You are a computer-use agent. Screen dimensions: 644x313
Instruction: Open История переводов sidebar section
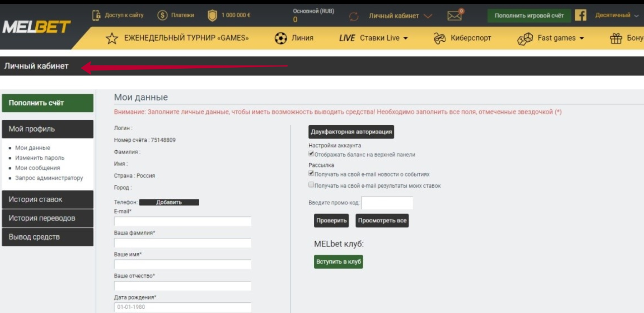click(47, 218)
